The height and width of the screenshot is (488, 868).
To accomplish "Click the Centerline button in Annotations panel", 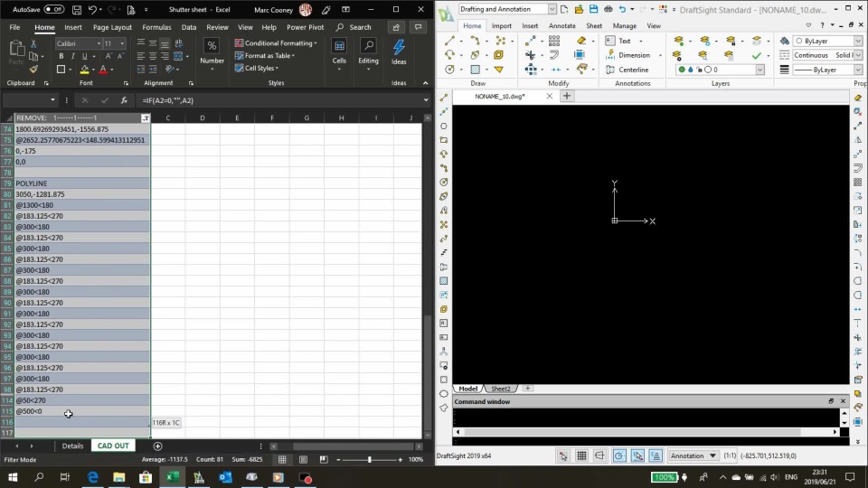I will pos(627,70).
